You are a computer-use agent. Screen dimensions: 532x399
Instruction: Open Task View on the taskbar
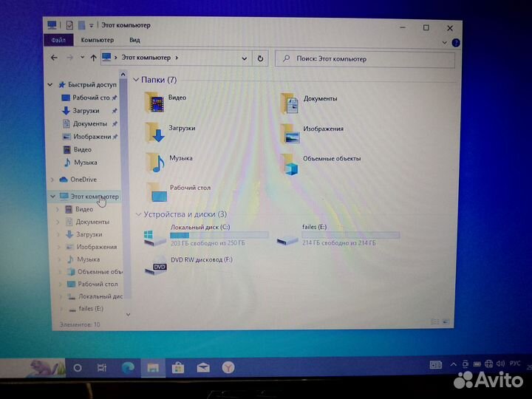tap(102, 368)
